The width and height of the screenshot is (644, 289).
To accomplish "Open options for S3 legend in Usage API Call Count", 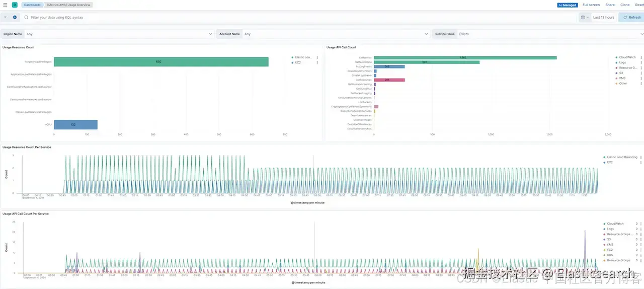I will pyautogui.click(x=641, y=73).
